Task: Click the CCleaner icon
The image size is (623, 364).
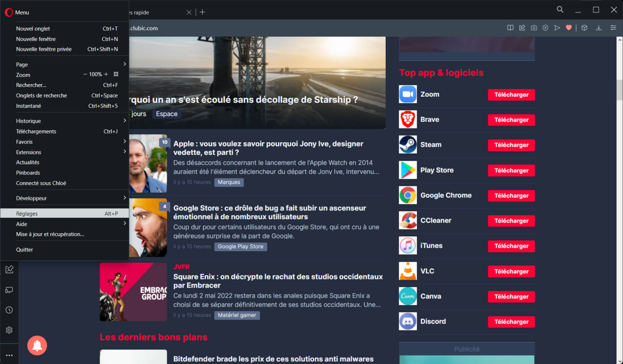Action: (408, 221)
